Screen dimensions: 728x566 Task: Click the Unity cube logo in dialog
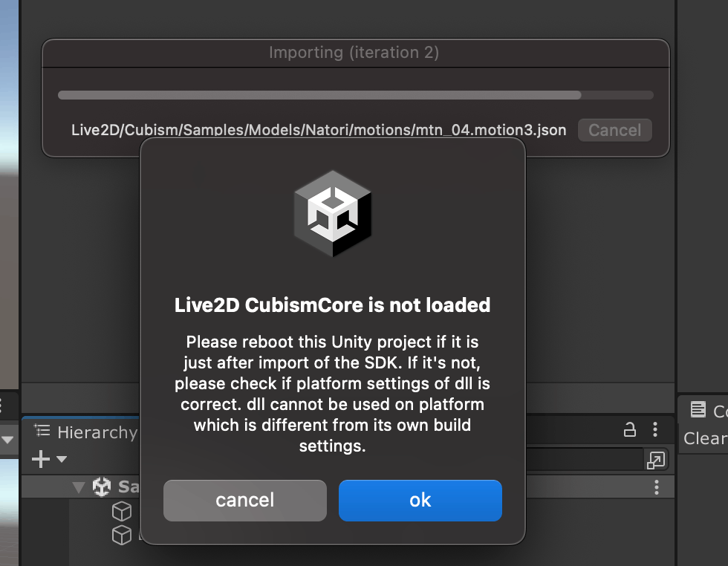(x=333, y=214)
